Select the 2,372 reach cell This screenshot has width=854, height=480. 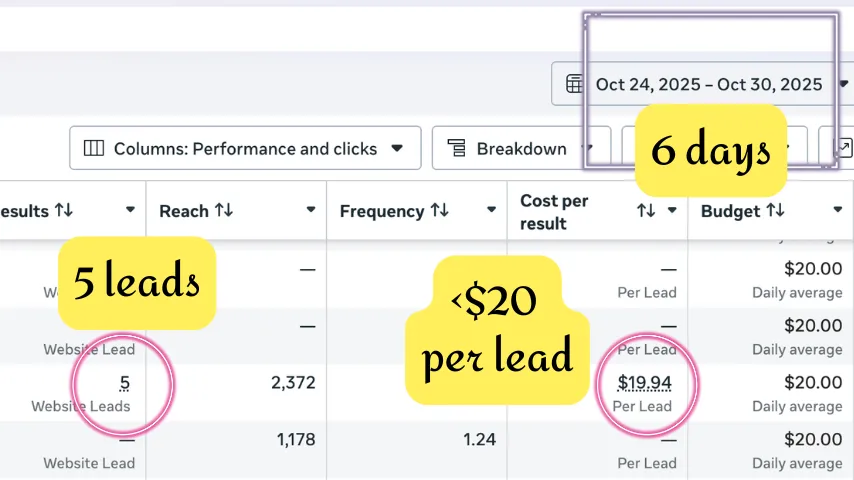[x=293, y=383]
